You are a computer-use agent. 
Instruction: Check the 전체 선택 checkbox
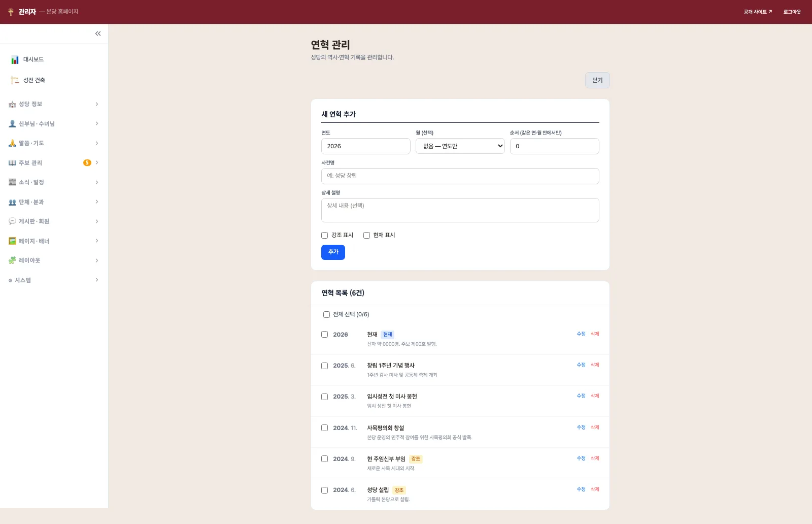[326, 315]
